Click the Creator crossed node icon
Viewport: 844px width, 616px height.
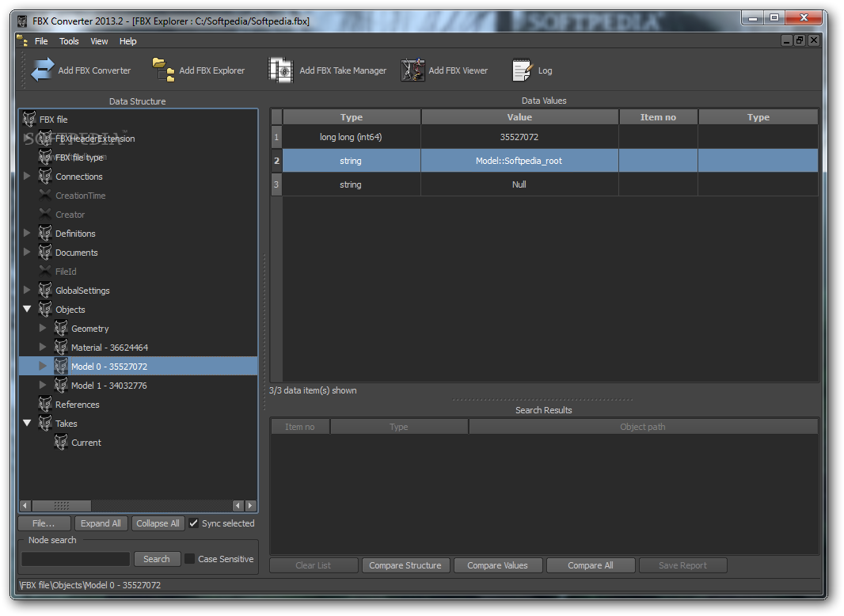pyautogui.click(x=45, y=214)
